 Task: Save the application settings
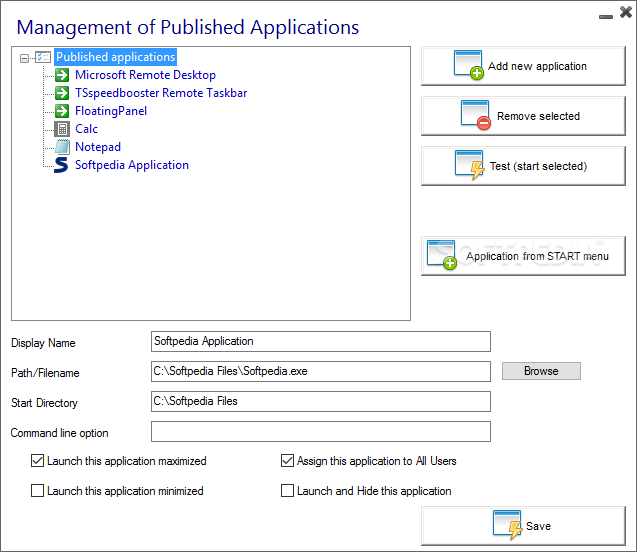523,526
